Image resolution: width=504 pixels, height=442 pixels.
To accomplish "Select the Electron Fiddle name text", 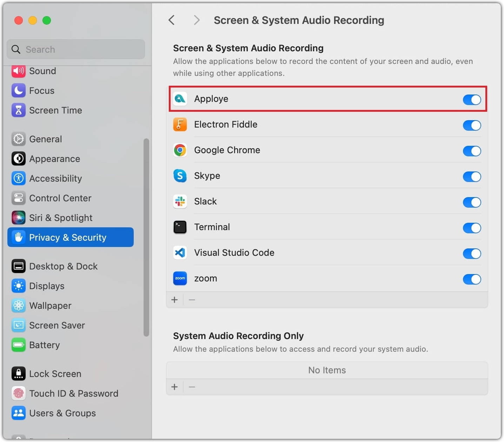I will (226, 124).
